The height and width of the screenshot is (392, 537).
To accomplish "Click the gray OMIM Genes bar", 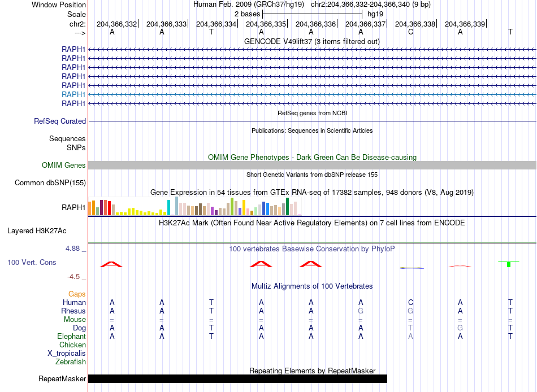I will tap(312, 165).
